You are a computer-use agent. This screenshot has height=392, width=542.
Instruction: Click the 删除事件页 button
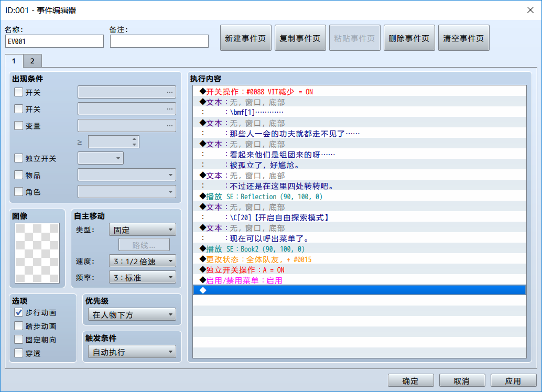tap(409, 38)
